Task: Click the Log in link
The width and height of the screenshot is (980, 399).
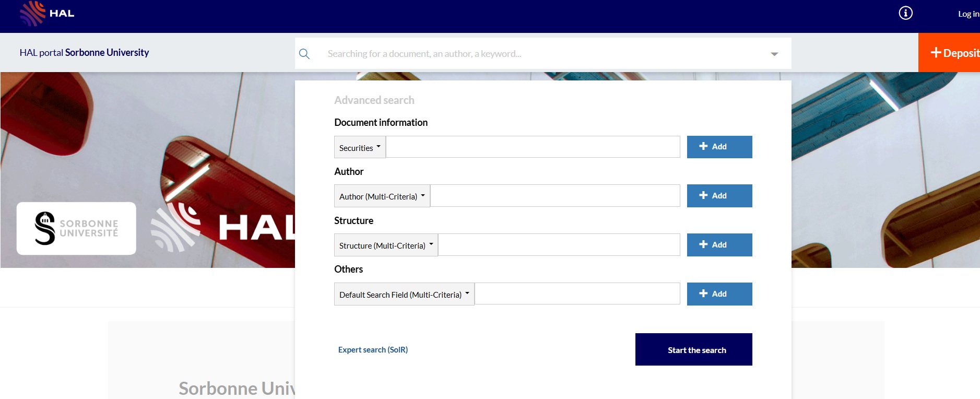Action: click(x=968, y=14)
